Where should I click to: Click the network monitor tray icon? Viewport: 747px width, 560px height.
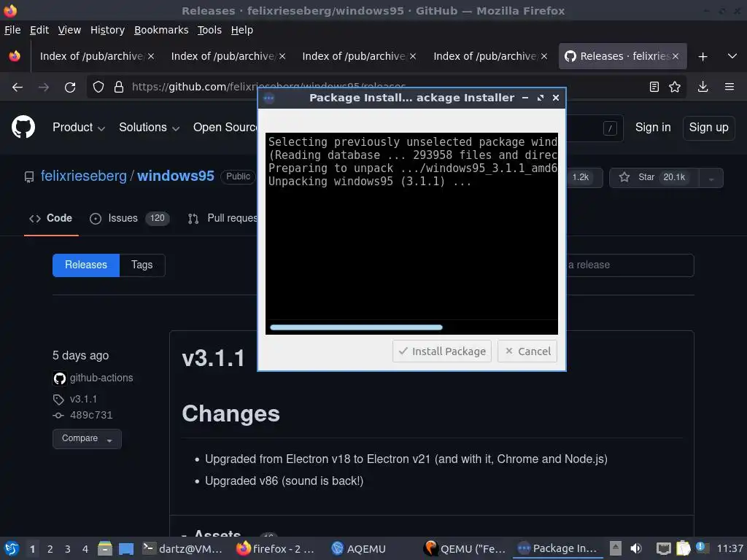[663, 548]
